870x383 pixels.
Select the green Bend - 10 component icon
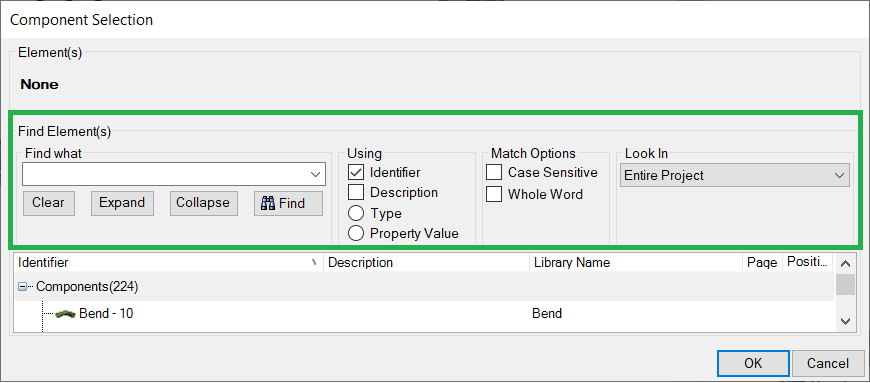(65, 314)
